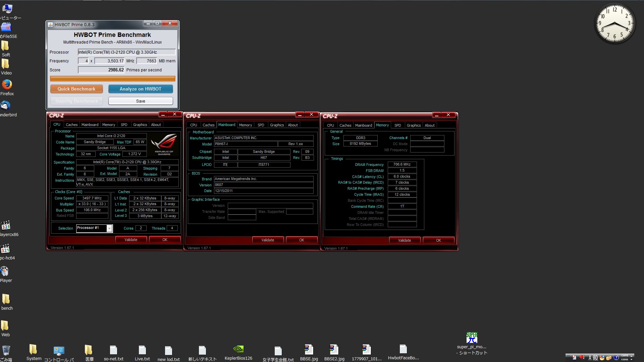The image size is (644, 362).
Task: Click Validate in the Mainboard CPU-Z window
Action: click(268, 240)
